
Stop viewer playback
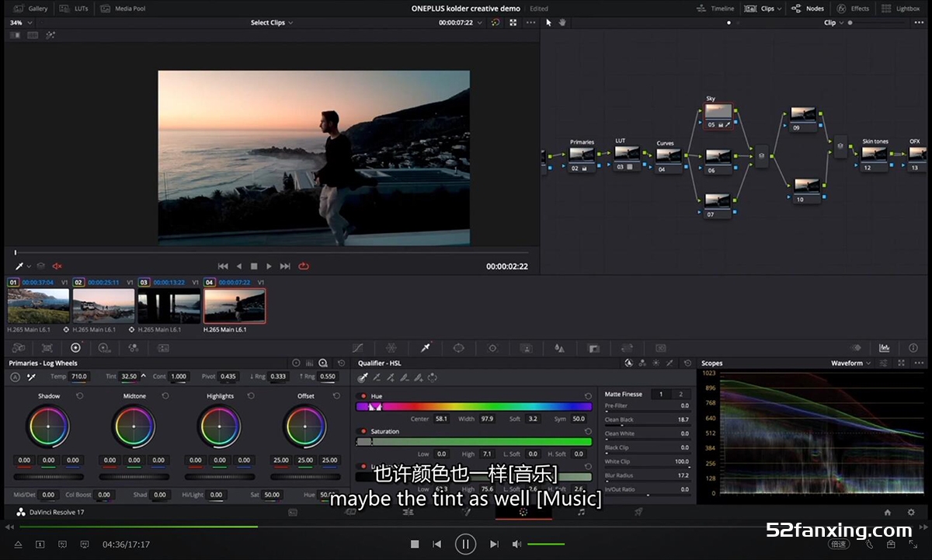tap(254, 266)
